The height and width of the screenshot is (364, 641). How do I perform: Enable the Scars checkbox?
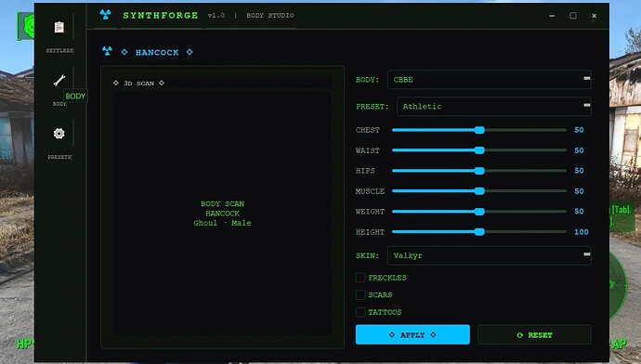click(x=360, y=295)
